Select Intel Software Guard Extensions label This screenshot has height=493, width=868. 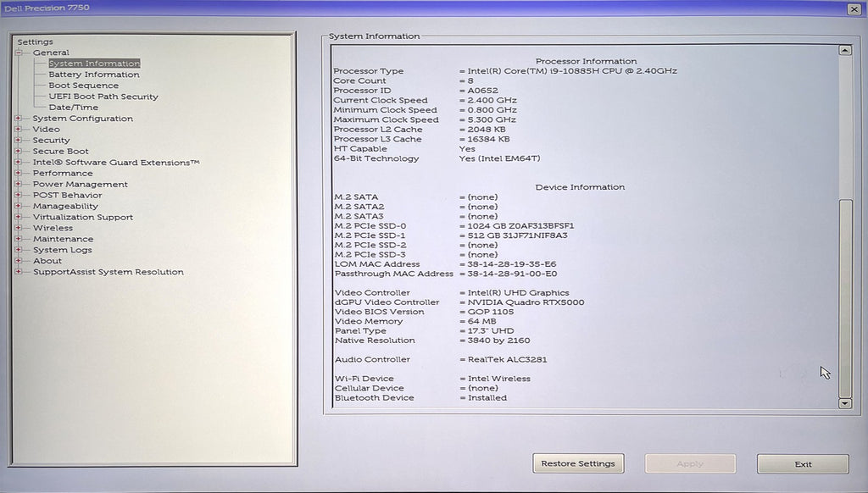(115, 162)
